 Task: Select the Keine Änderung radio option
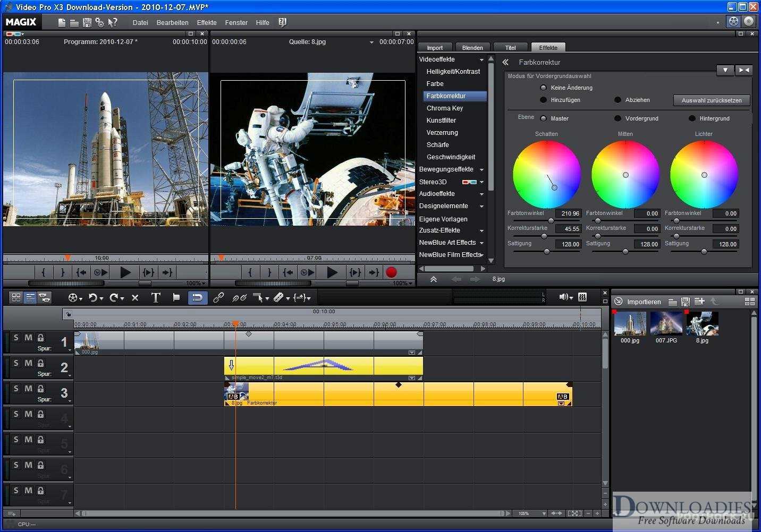pyautogui.click(x=543, y=88)
